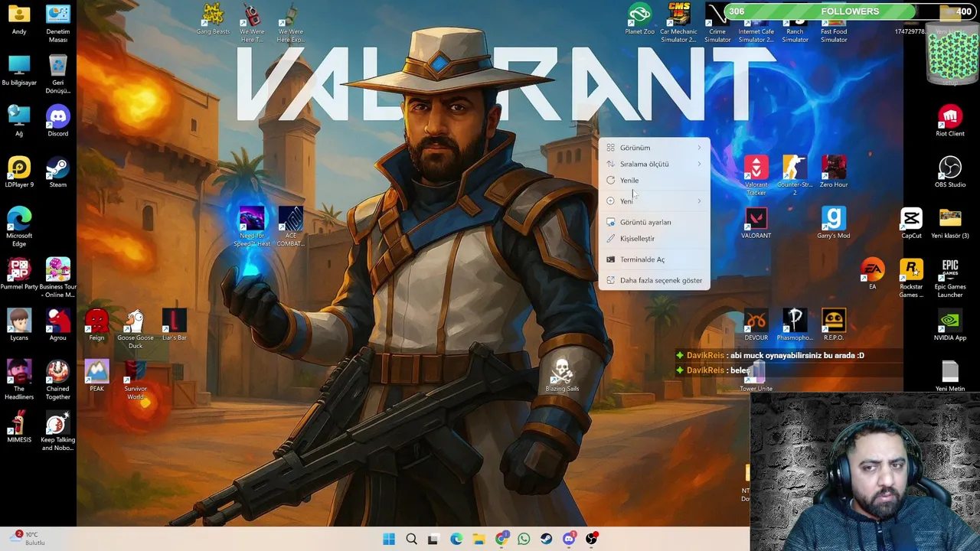Open taskbar Search magnifier
The image size is (980, 551).
coord(411,540)
